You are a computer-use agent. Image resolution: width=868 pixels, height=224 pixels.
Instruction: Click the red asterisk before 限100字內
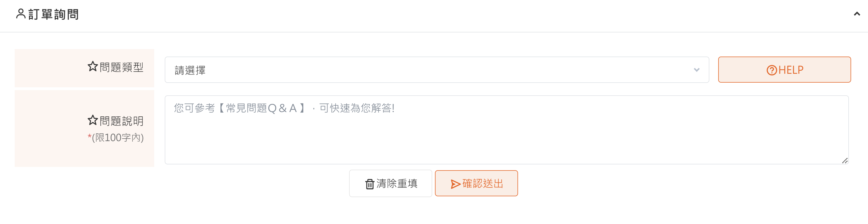click(89, 136)
